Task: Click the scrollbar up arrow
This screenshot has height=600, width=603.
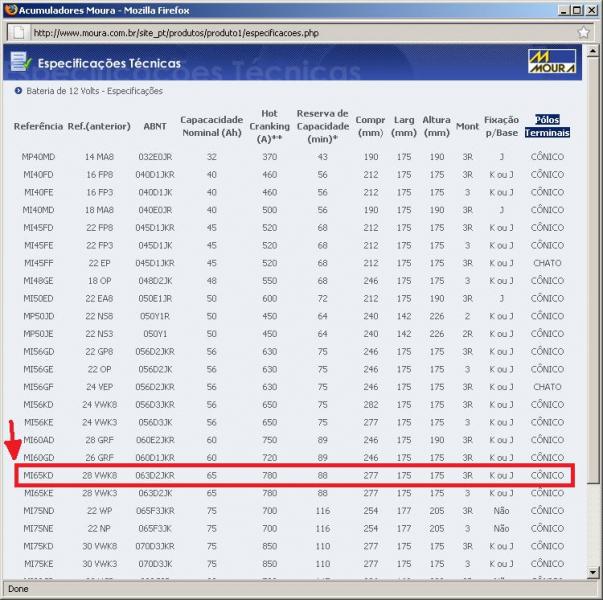Action: [593, 51]
